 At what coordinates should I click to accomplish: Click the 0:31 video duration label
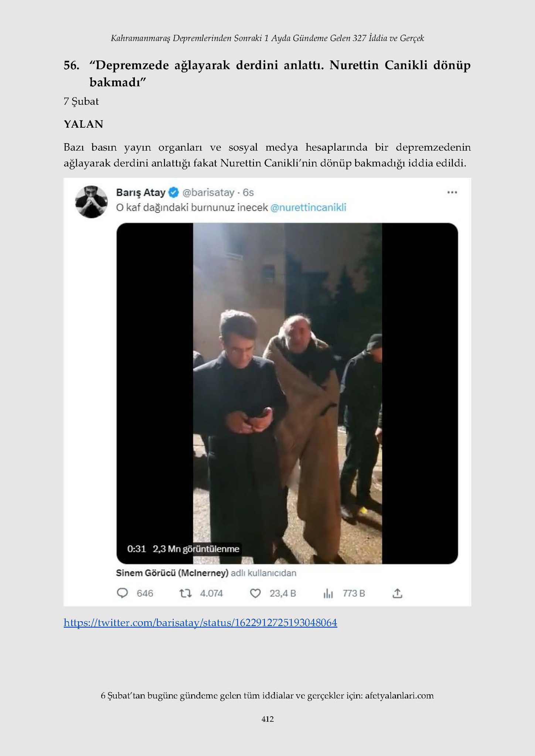(x=136, y=549)
